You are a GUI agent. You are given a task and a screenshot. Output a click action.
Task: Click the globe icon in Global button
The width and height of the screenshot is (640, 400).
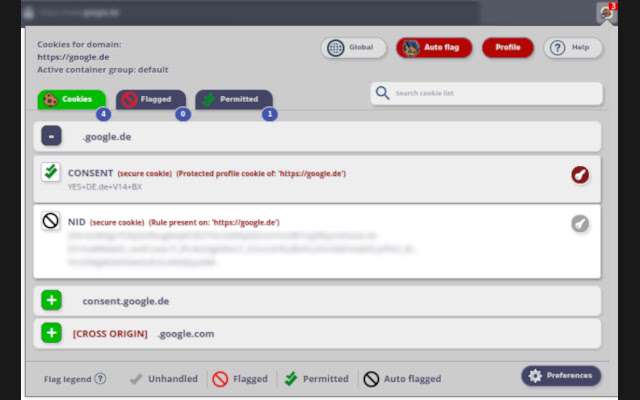336,48
